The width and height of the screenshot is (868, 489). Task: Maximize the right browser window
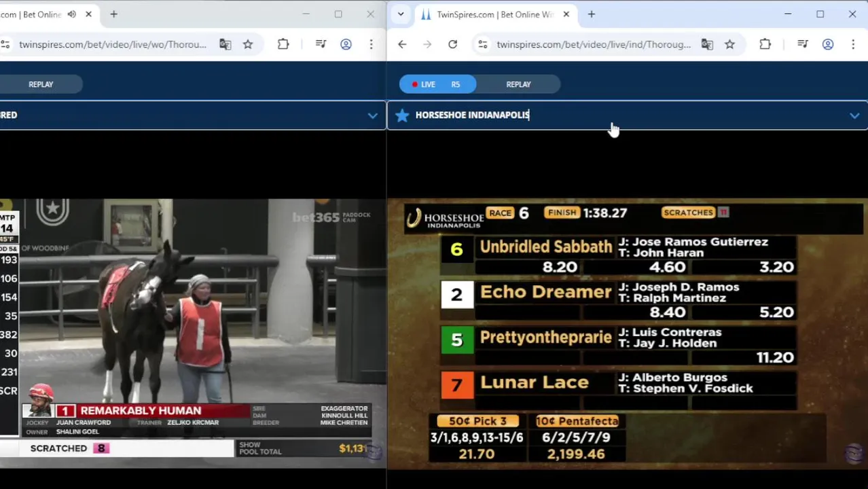(x=820, y=14)
